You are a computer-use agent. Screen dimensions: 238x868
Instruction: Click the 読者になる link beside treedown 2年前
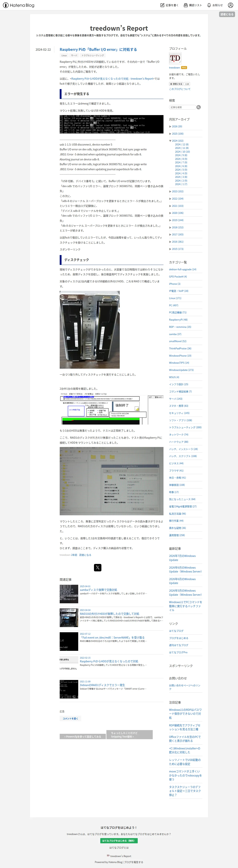tap(85, 555)
